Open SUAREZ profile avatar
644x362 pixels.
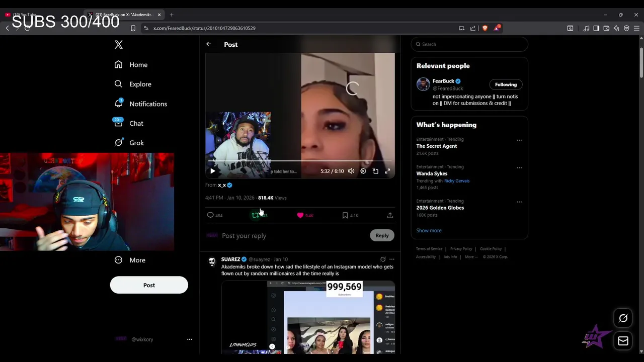[212, 261]
